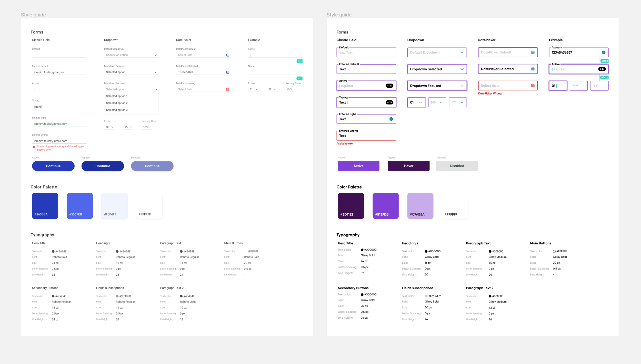Click red calendar icon in Select date box
The width and height of the screenshot is (641, 364).
point(533,86)
